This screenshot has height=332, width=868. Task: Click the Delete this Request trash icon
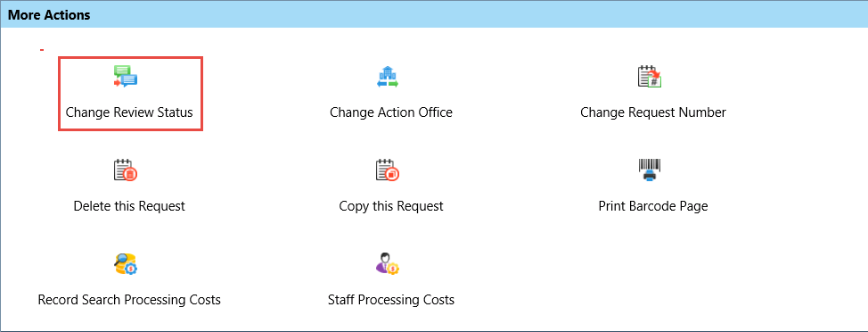click(126, 170)
